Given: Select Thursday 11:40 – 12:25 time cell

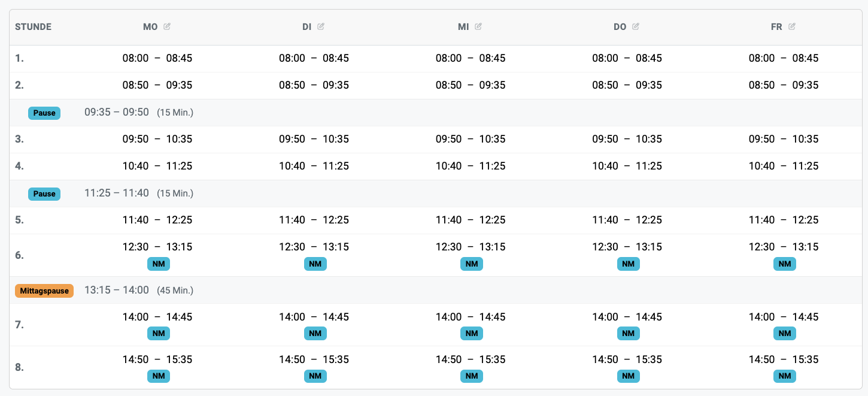Looking at the screenshot, I should [x=627, y=220].
